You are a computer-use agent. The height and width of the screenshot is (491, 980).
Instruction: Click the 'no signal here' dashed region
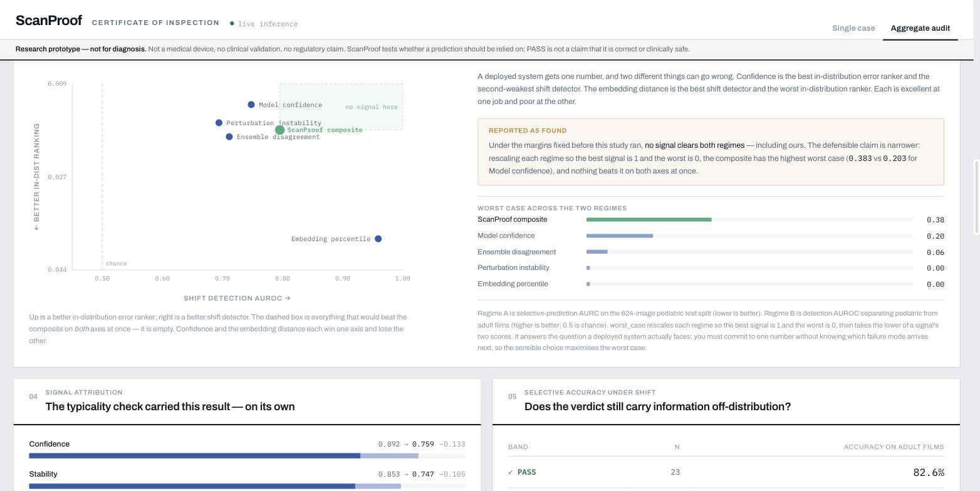coord(341,106)
